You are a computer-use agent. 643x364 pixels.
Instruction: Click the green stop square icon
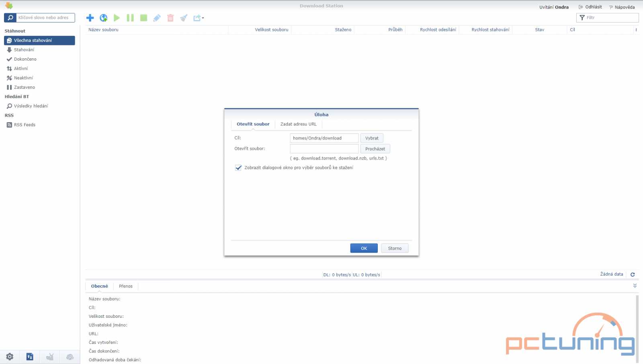[143, 18]
